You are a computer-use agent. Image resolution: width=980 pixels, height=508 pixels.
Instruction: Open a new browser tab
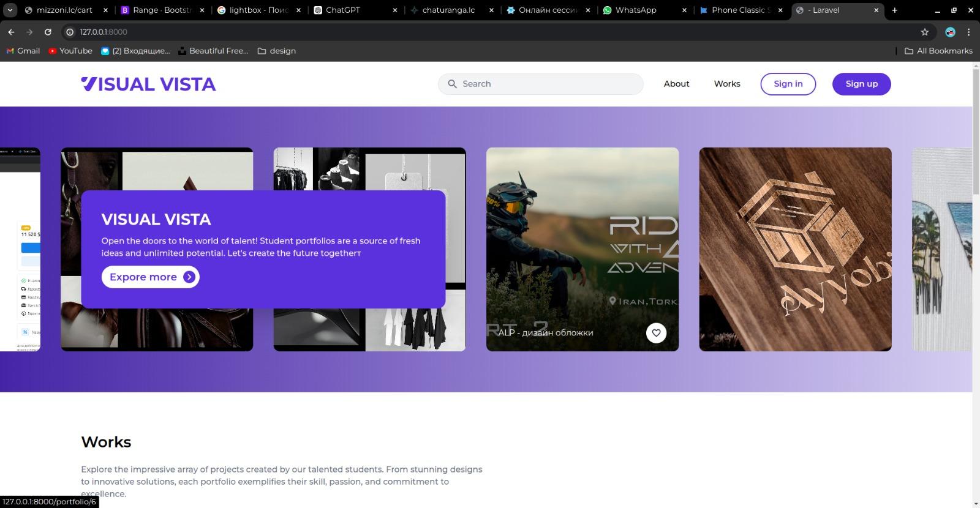click(895, 10)
